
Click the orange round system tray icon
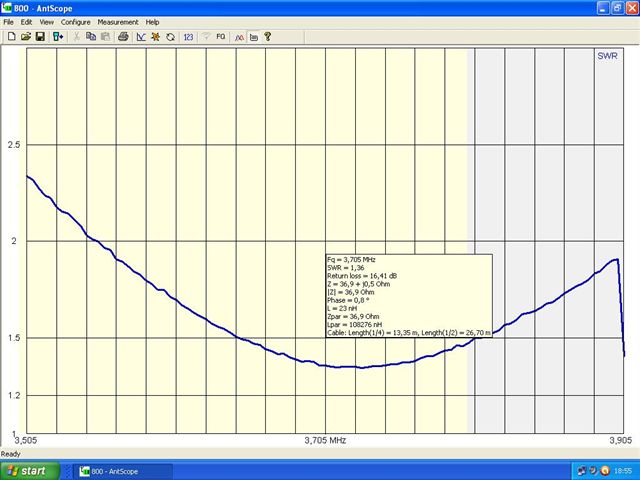pos(605,471)
